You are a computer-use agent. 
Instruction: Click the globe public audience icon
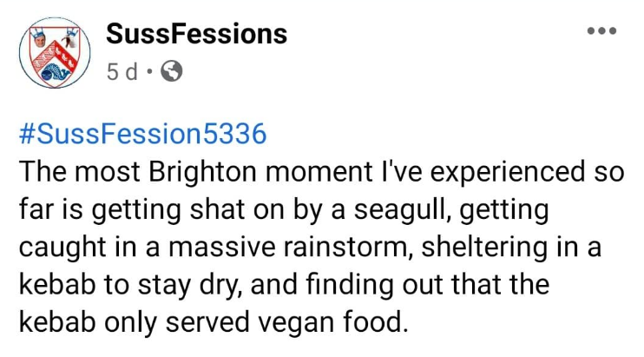coord(171,71)
